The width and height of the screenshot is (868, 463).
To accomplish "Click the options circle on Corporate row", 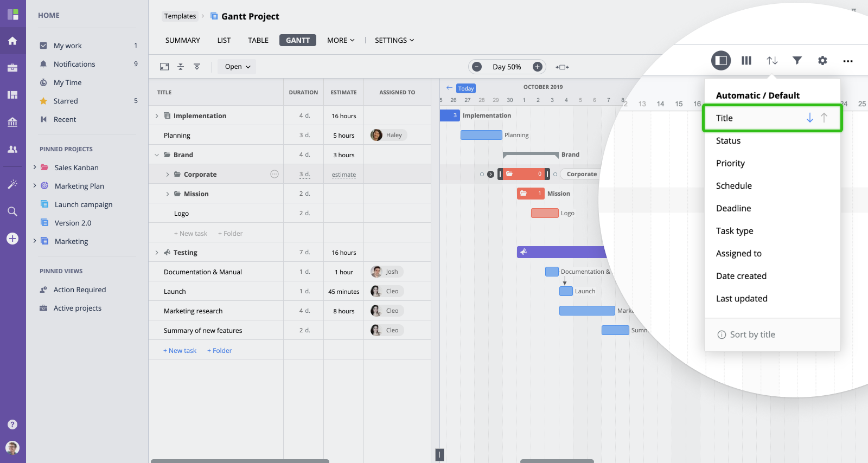I will tap(275, 174).
